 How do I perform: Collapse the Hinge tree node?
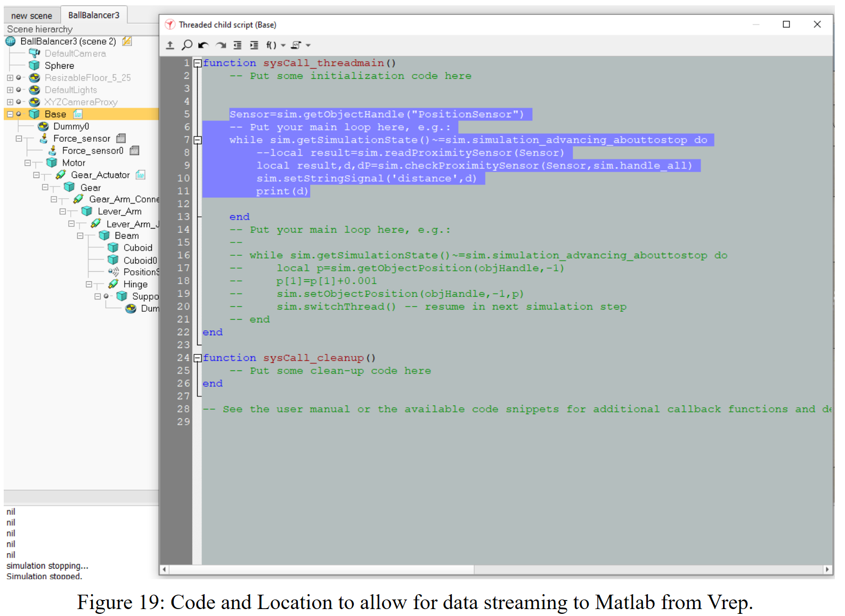(89, 284)
